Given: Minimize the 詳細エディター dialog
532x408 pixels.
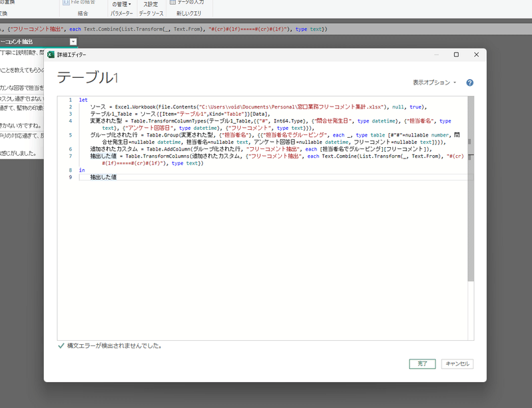Looking at the screenshot, I should point(437,55).
